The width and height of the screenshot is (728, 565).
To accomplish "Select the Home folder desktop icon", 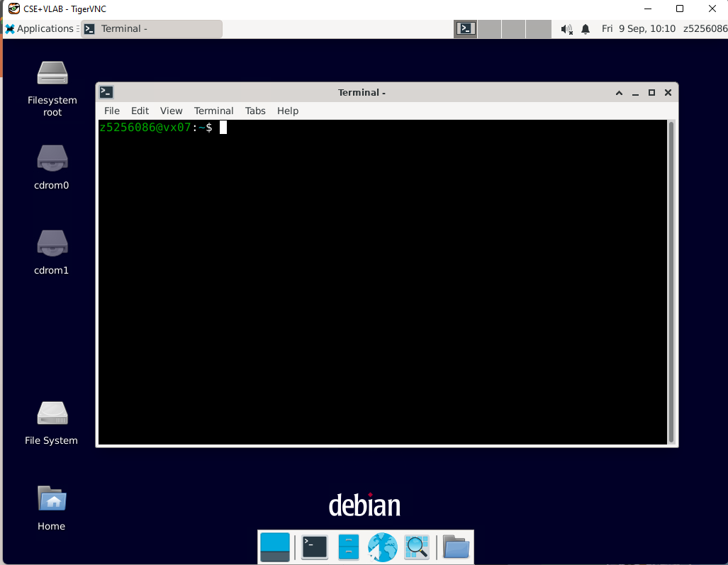I will coord(52,499).
